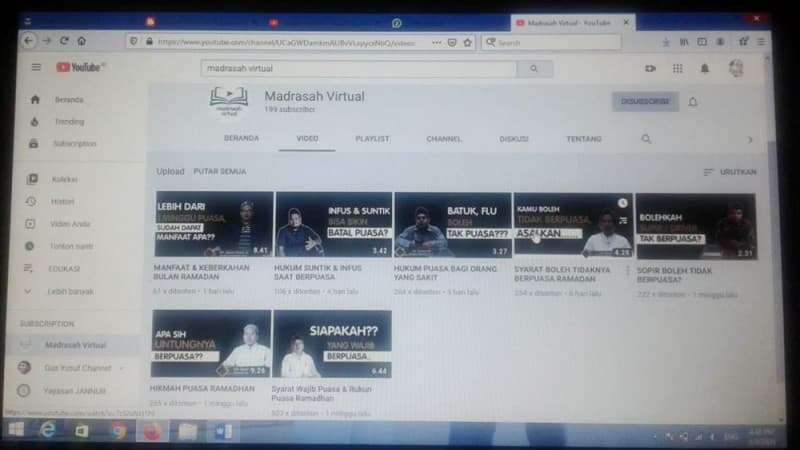Open the create video camera icon

pos(650,68)
